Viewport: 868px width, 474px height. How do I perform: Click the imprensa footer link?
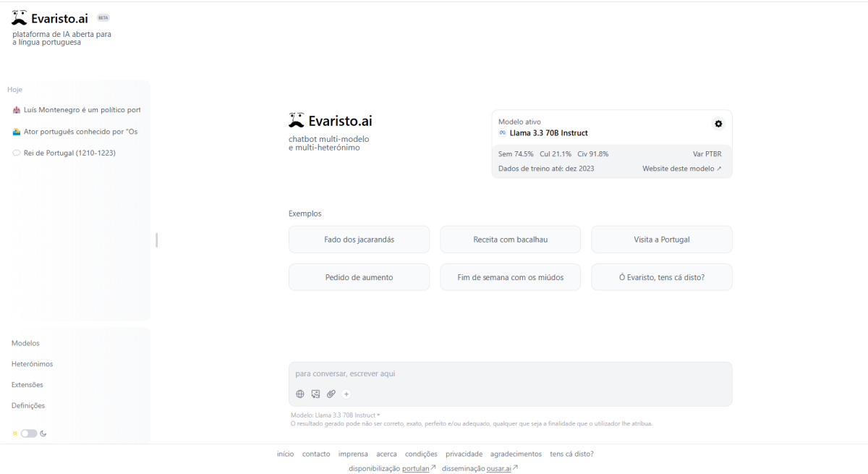tap(353, 454)
